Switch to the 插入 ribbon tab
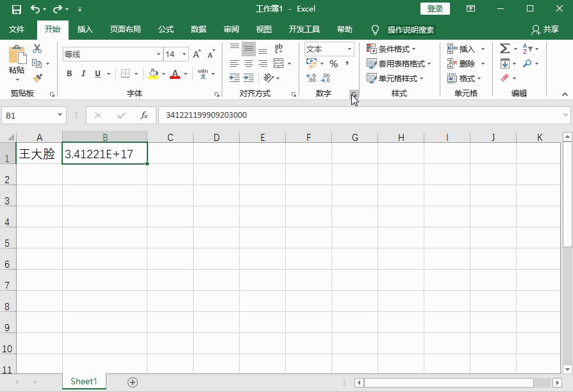The height and width of the screenshot is (392, 573). (85, 29)
